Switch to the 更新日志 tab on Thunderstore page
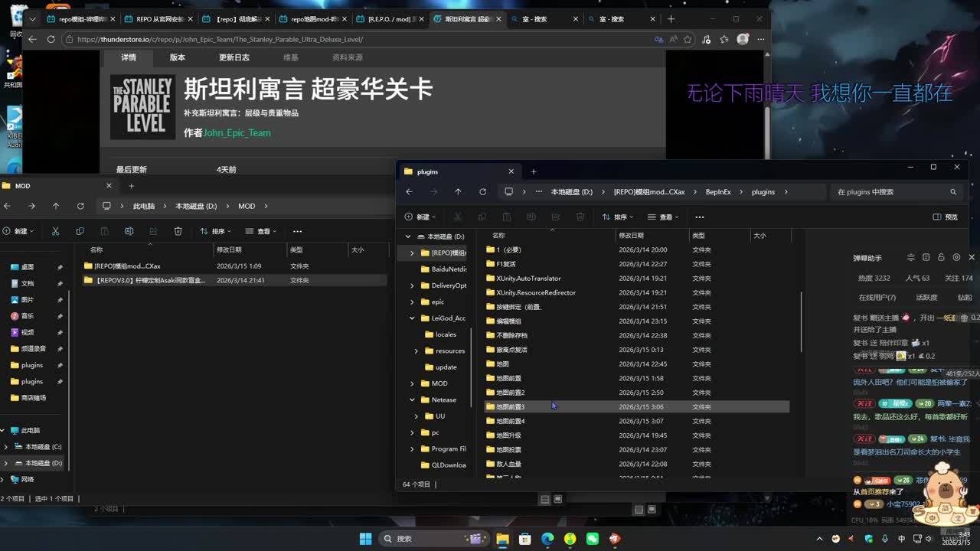The width and height of the screenshot is (980, 551). pyautogui.click(x=234, y=57)
